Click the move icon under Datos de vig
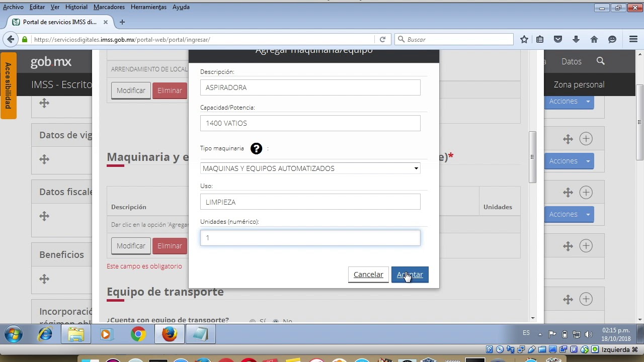Viewport: 644px width, 362px height. pyautogui.click(x=44, y=159)
